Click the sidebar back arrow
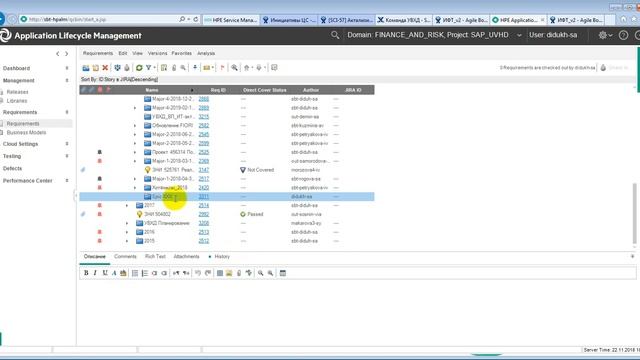This screenshot has width=640, height=360. [58, 54]
